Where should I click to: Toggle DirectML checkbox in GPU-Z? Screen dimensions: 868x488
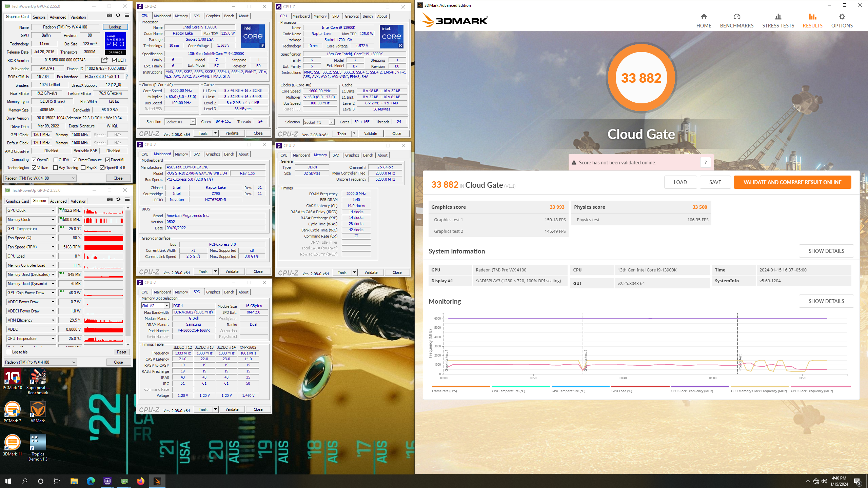[x=107, y=160]
